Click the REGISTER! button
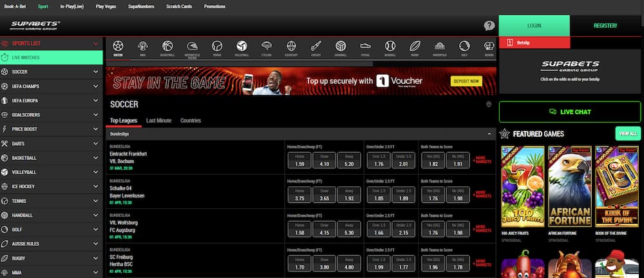This screenshot has width=644, height=278. click(605, 26)
